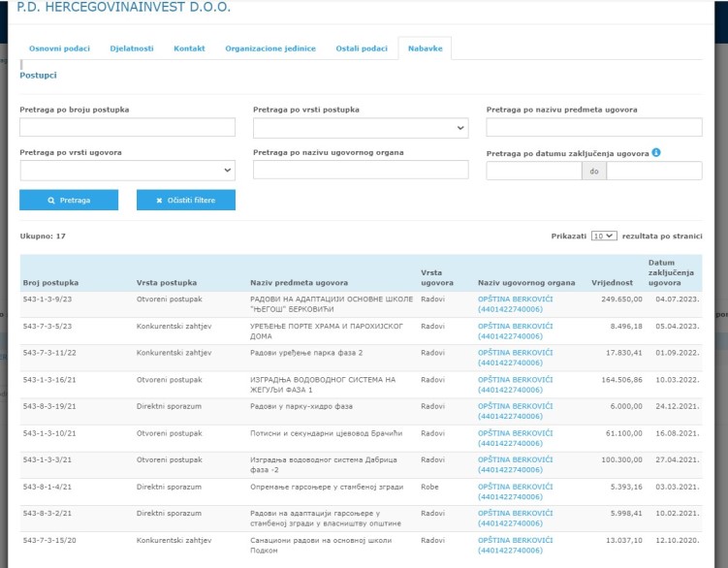Expand the Pretraga po vrsti ugovora dropdown
The height and width of the screenshot is (568, 728).
[x=127, y=170]
